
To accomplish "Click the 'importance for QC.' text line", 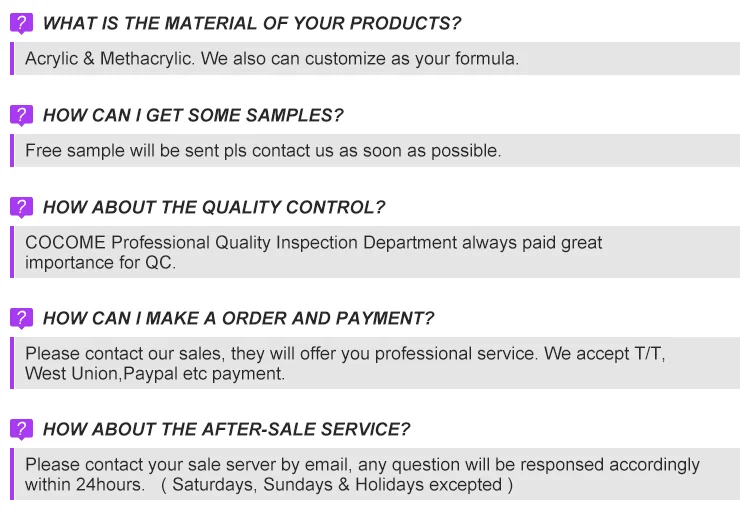I will [100, 263].
